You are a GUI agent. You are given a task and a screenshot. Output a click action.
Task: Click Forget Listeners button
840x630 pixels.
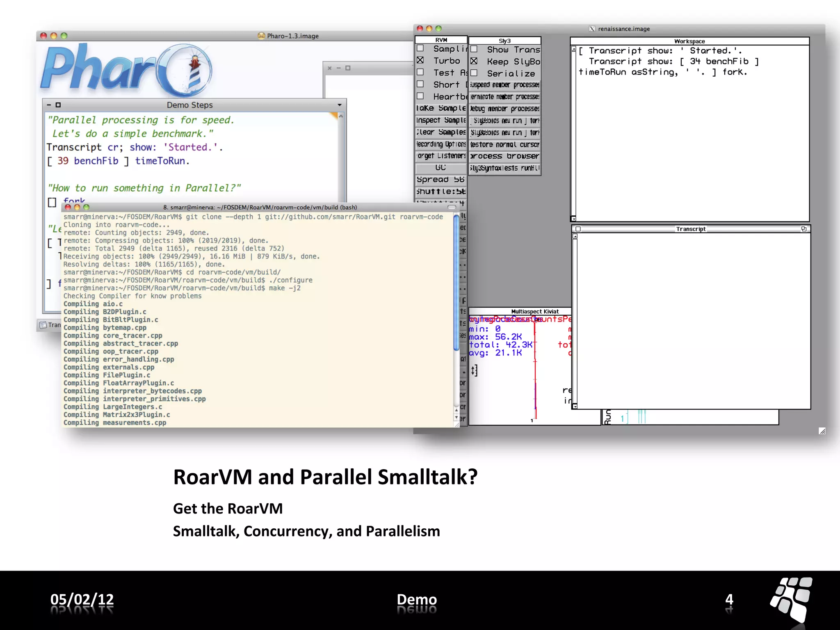click(441, 156)
